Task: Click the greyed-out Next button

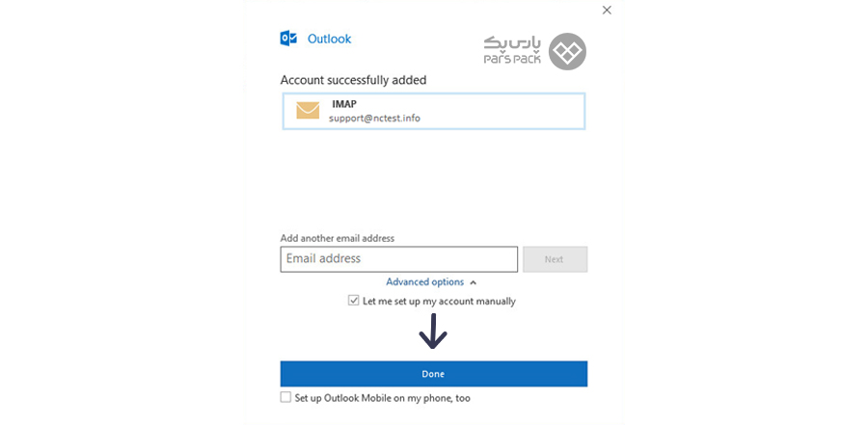Action: [x=556, y=259]
